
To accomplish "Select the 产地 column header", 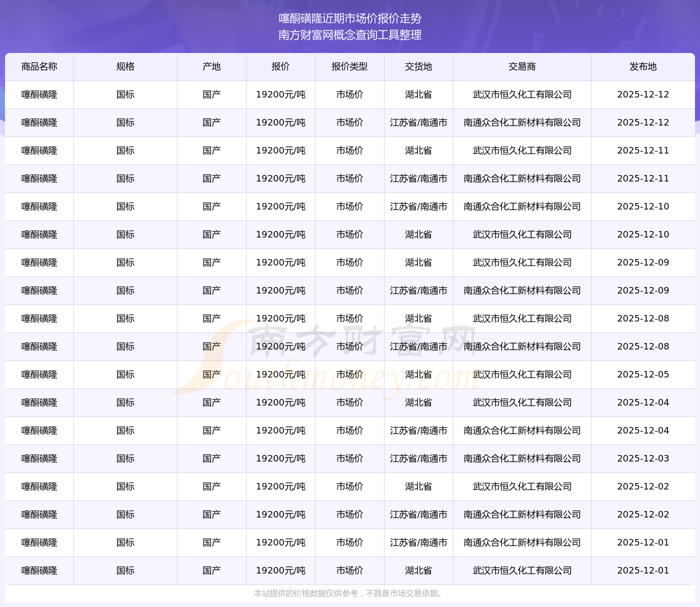I will [x=211, y=66].
